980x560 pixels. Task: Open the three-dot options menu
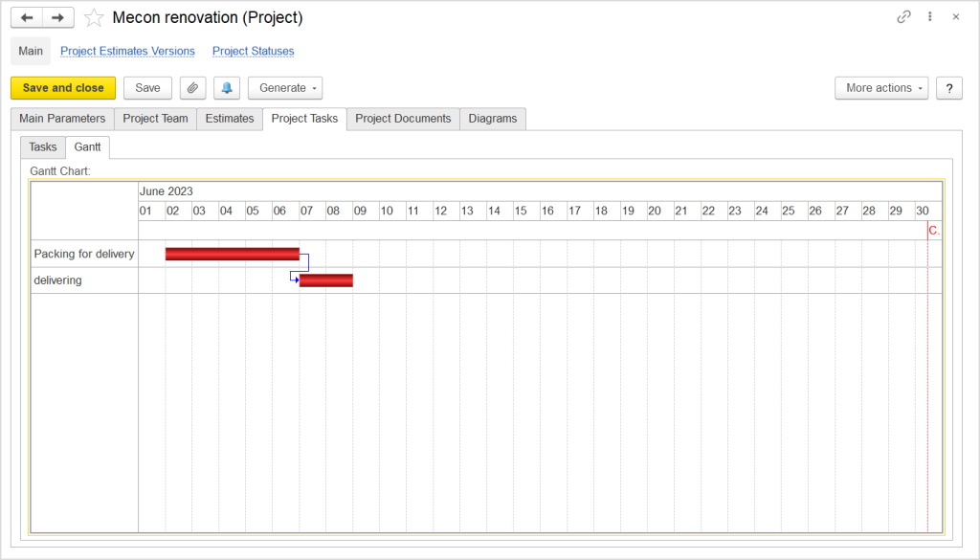pyautogui.click(x=930, y=17)
